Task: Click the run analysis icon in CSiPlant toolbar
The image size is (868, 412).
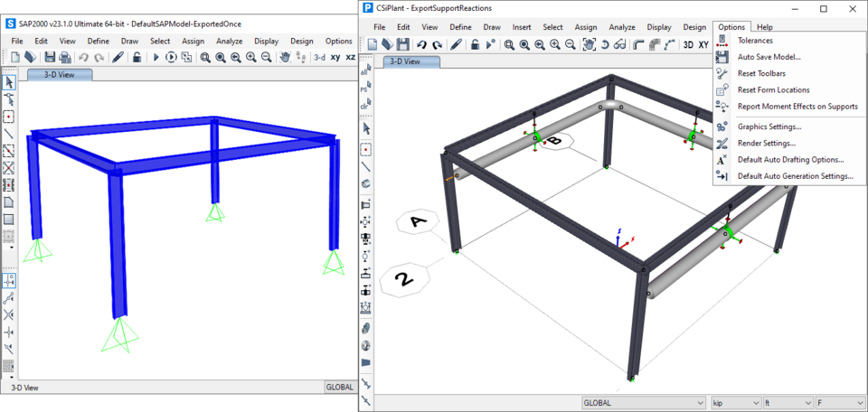Action: 490,45
